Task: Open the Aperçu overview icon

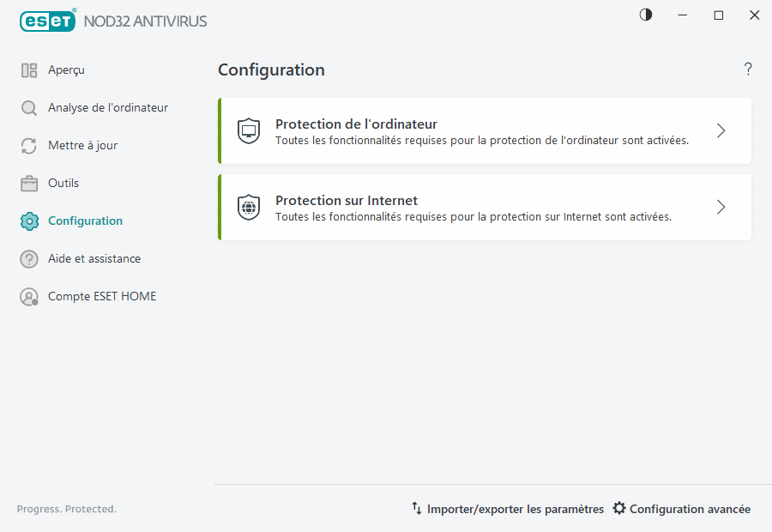Action: click(29, 70)
